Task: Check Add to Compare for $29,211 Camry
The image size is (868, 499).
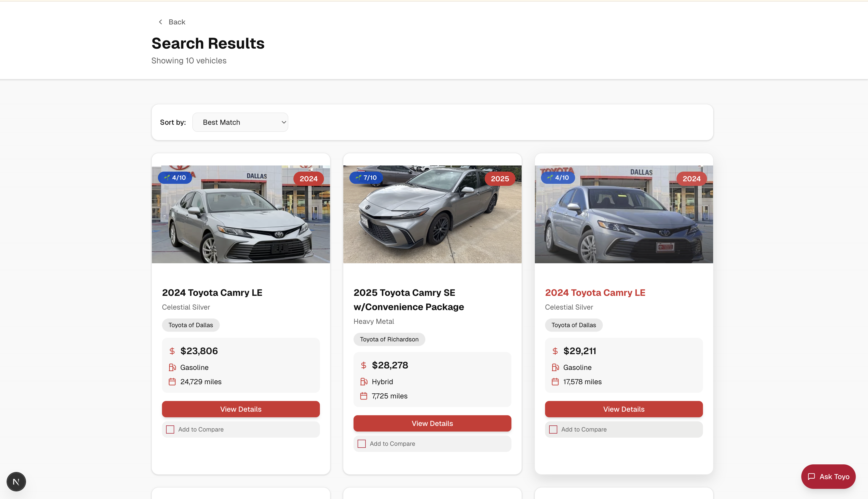Action: (553, 429)
